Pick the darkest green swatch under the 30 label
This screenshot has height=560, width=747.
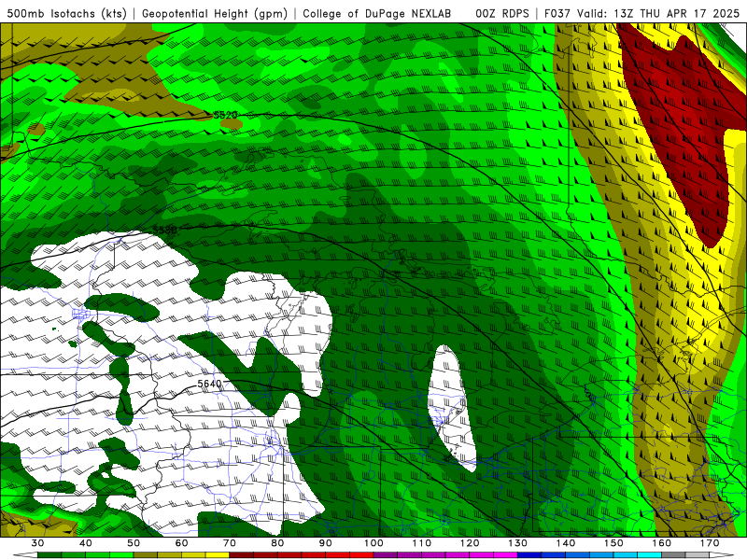click(x=49, y=555)
